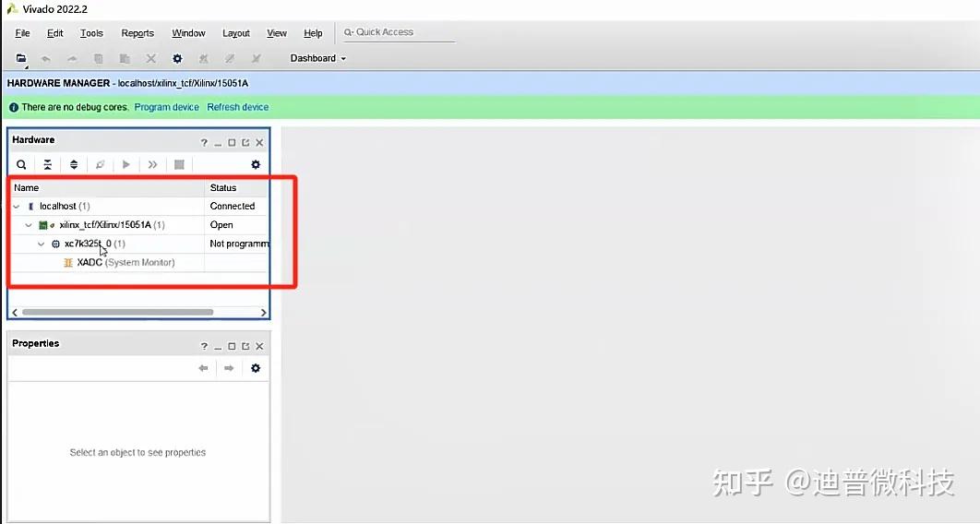Open the Dashboard dropdown
The height and width of the screenshot is (524, 980).
click(318, 58)
